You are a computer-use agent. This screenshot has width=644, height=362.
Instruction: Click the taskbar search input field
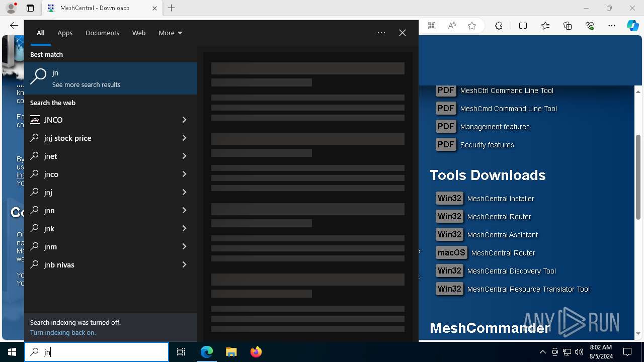pos(97,352)
